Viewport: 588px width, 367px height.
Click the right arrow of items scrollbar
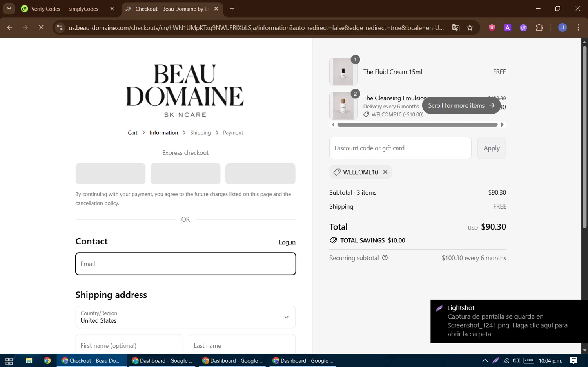(x=502, y=125)
